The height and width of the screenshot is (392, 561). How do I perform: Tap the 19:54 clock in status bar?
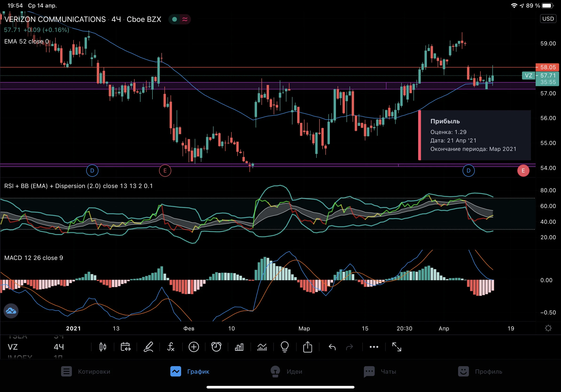[15, 5]
